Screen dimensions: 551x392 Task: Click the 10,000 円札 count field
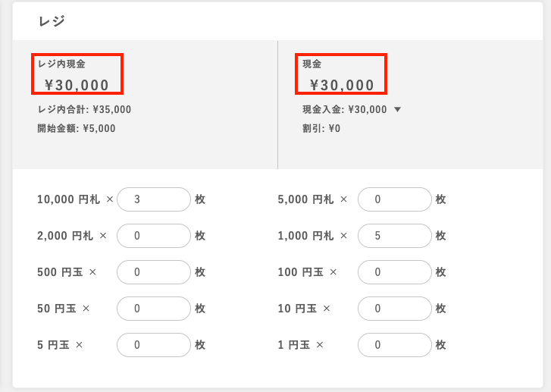(154, 199)
